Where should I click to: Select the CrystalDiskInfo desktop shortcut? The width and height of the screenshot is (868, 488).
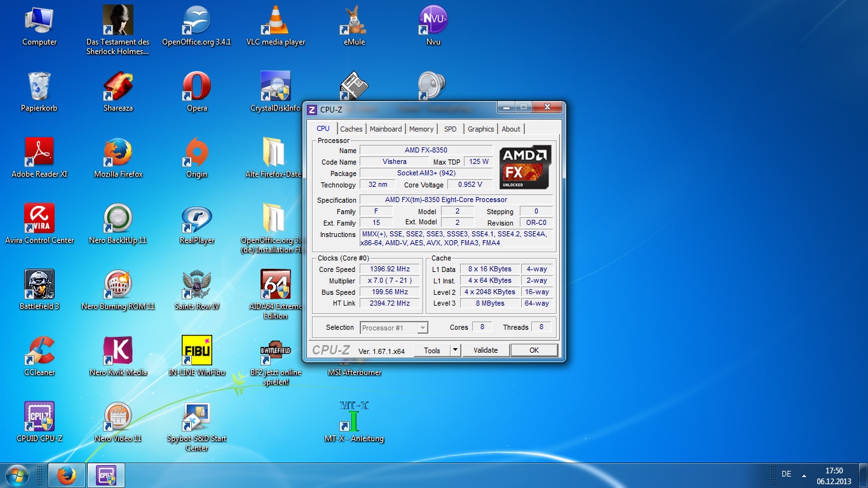[x=276, y=93]
